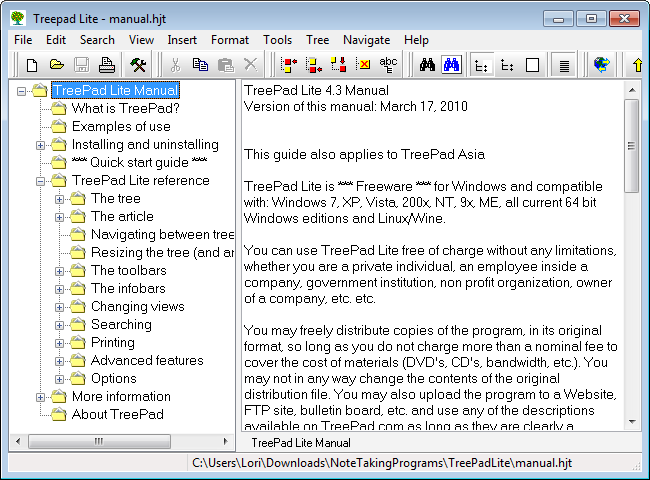
Task: Click the Treepad tree icon in title bar
Action: [18, 19]
